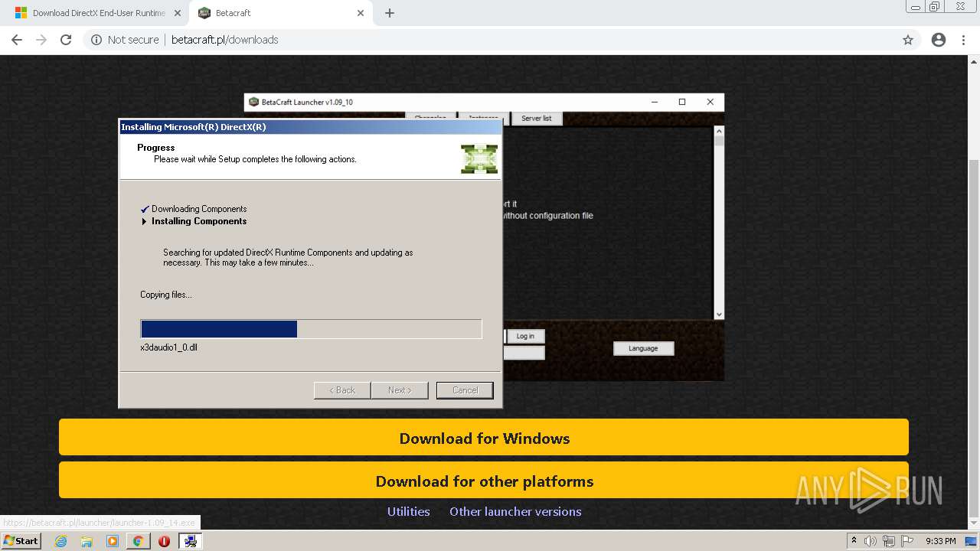
Task: Open the Chrome profile menu
Action: coord(939,40)
